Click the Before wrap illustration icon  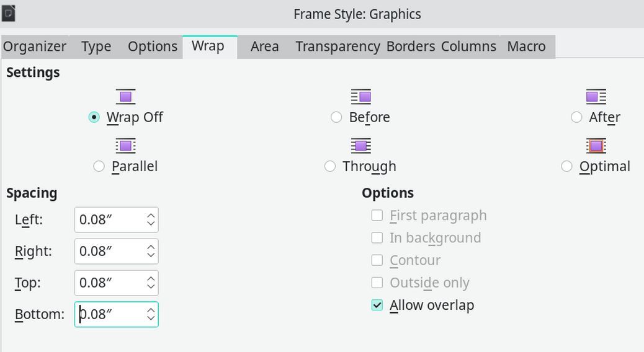(361, 97)
